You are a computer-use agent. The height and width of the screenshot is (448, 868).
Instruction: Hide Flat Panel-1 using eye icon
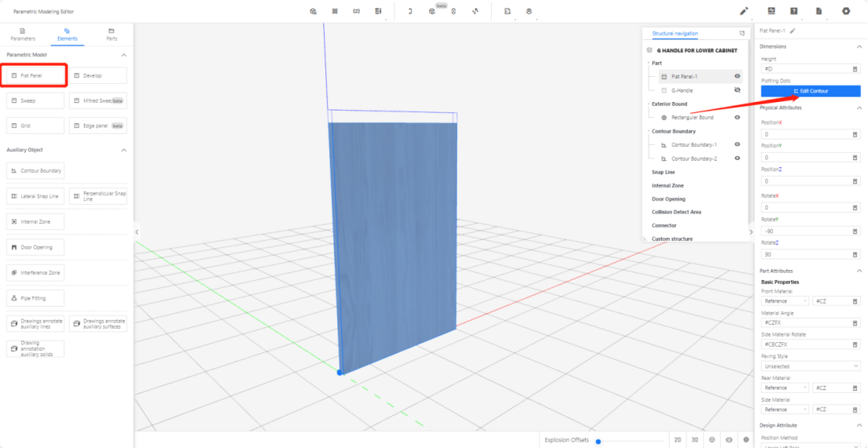coord(737,77)
